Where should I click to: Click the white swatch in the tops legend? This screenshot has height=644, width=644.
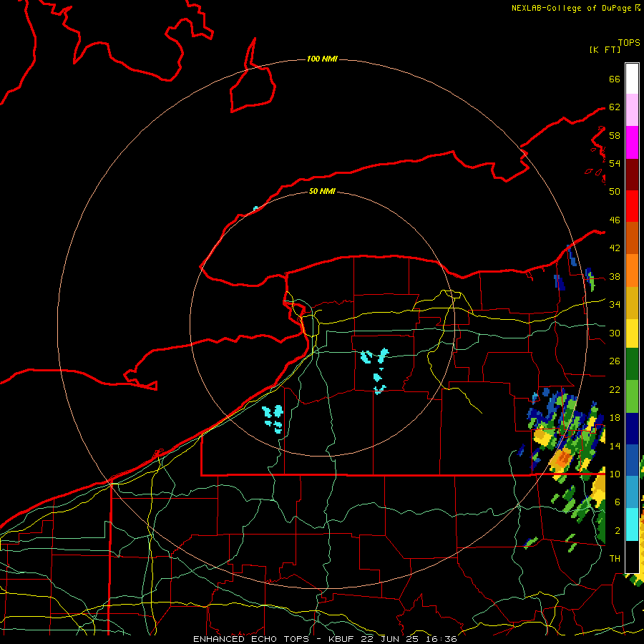tap(632, 79)
